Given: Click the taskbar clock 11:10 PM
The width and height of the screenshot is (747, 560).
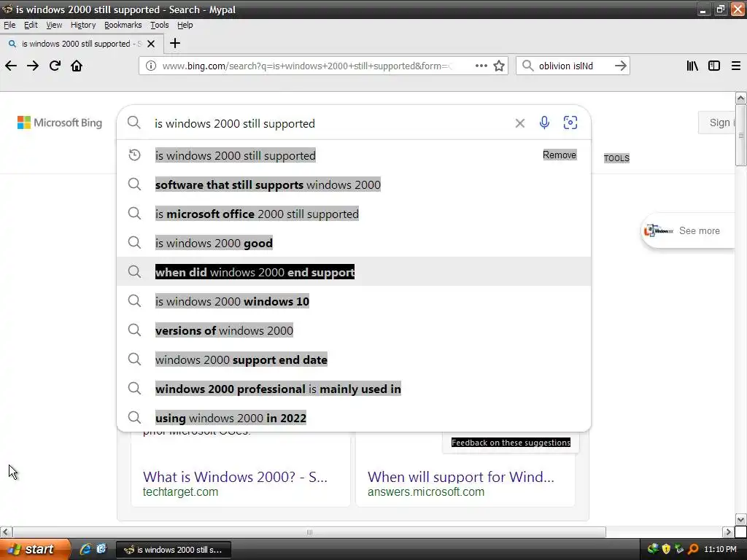Looking at the screenshot, I should click(720, 549).
